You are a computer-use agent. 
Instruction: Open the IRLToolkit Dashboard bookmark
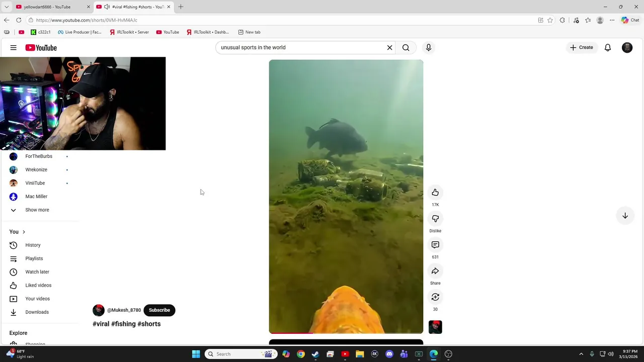[208, 32]
